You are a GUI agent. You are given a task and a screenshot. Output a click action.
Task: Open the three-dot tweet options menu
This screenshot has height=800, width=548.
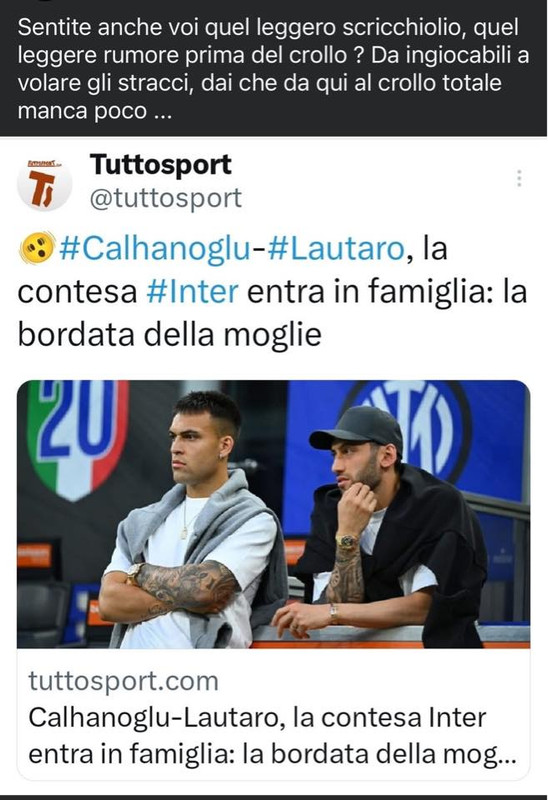(x=519, y=178)
